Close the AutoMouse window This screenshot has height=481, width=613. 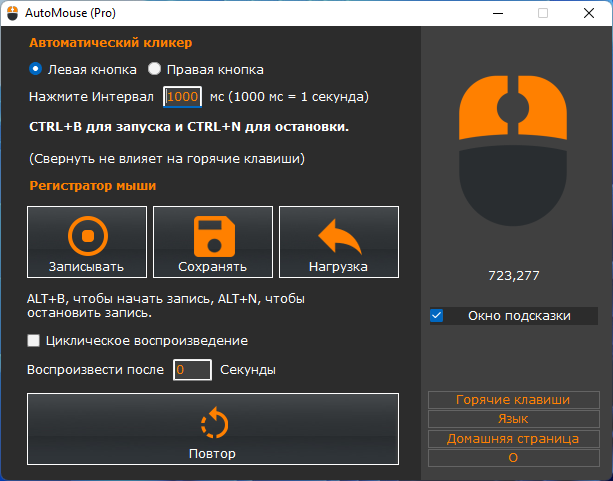[x=589, y=13]
